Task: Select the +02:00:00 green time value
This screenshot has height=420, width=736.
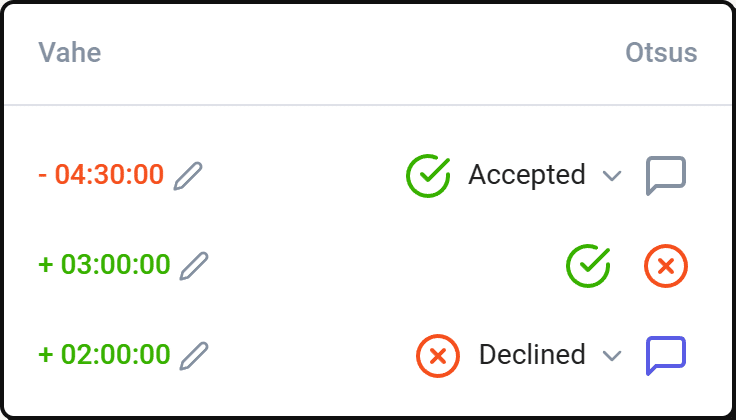Action: tap(104, 355)
